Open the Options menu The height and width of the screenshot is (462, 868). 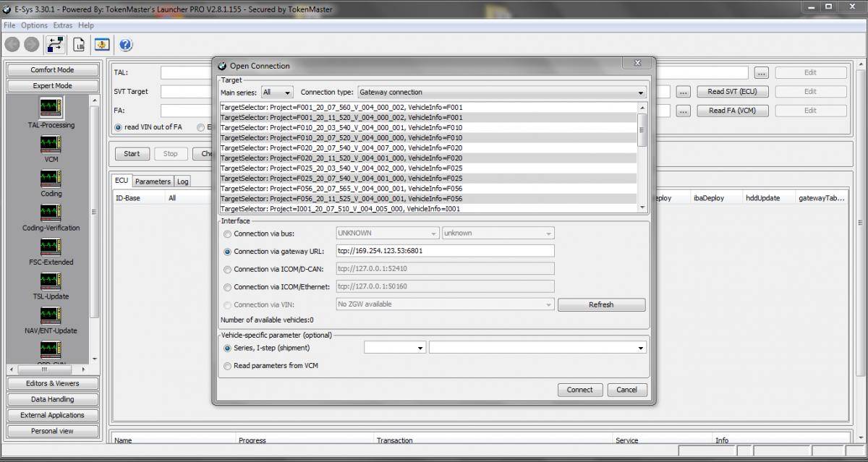click(34, 25)
